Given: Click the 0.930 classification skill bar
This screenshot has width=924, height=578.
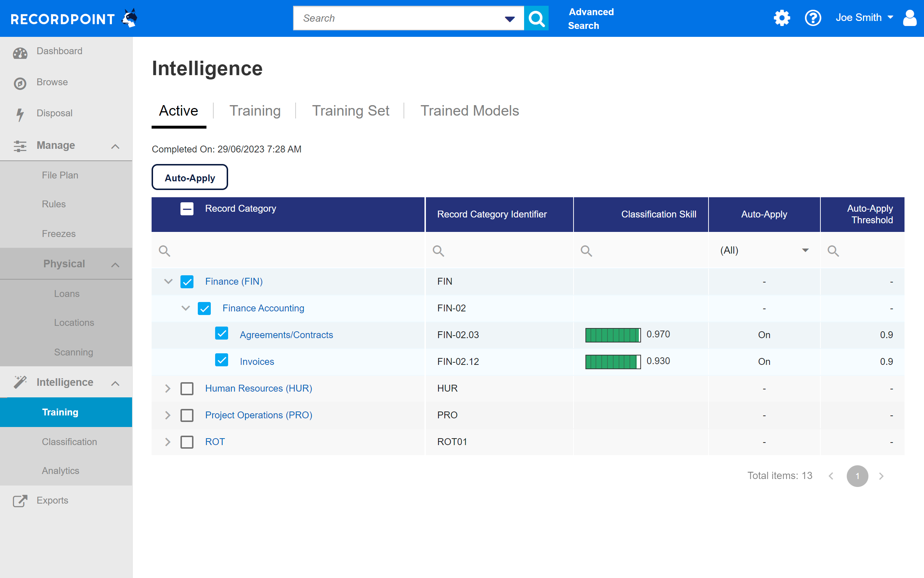Looking at the screenshot, I should [613, 362].
